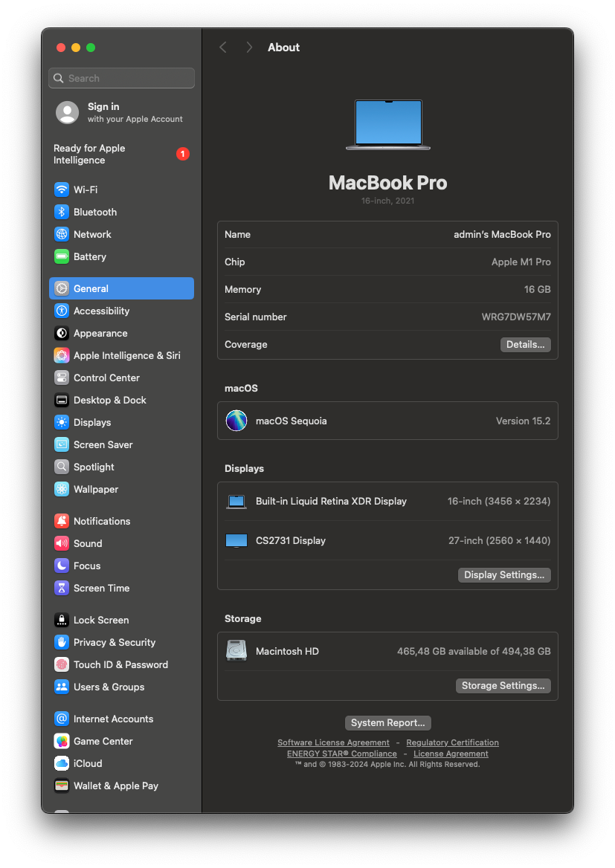Click the Accessibility icon in the sidebar
Viewport: 615px width, 868px height.
61,311
